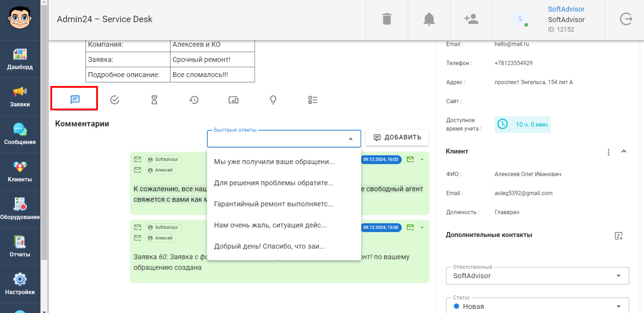Open the checkmark tasks tab
The height and width of the screenshot is (313, 644).
pyautogui.click(x=114, y=100)
